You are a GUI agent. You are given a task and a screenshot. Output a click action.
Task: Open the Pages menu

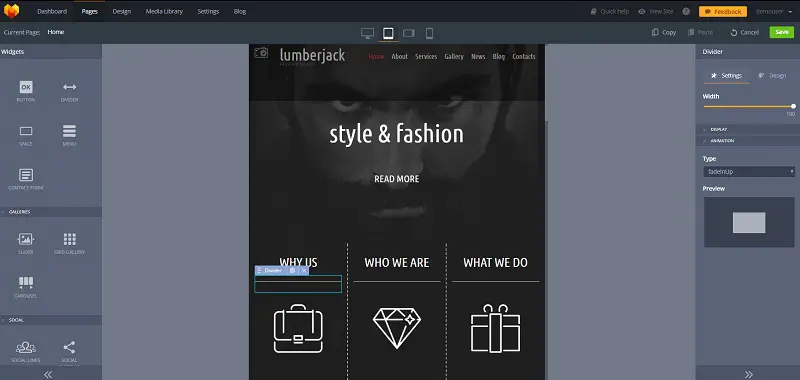coord(90,11)
